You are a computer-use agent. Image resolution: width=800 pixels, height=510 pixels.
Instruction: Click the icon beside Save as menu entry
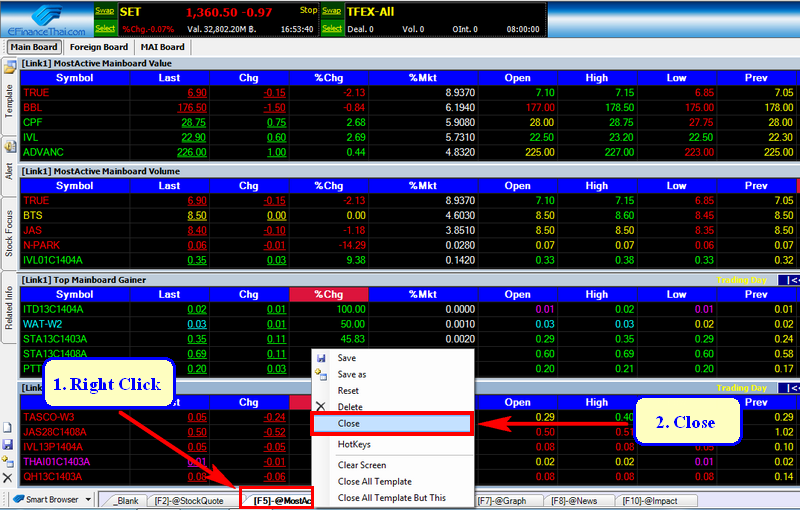tap(321, 375)
